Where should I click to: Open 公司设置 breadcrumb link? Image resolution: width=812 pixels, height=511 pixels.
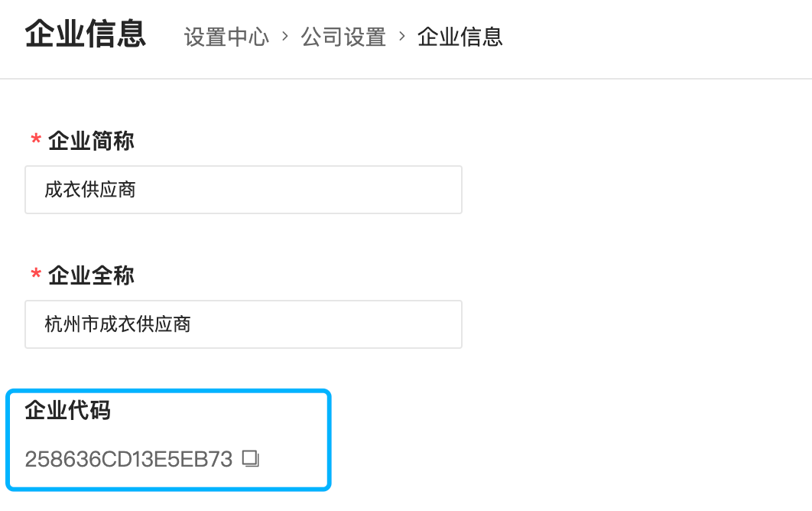coord(343,37)
